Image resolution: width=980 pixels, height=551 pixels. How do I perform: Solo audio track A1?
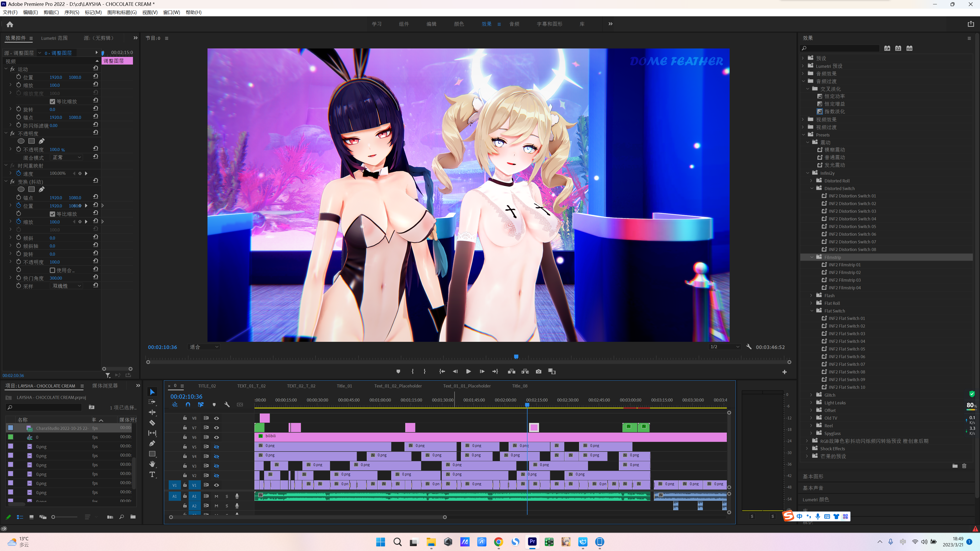click(x=227, y=496)
